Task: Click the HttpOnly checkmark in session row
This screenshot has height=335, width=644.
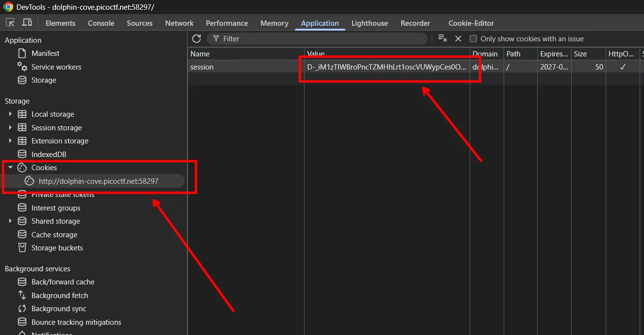Action: (x=623, y=67)
